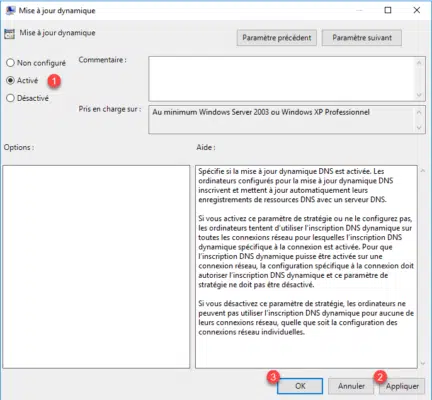The image size is (432, 400).
Task: Select the Activé radio option
Action: [11, 80]
